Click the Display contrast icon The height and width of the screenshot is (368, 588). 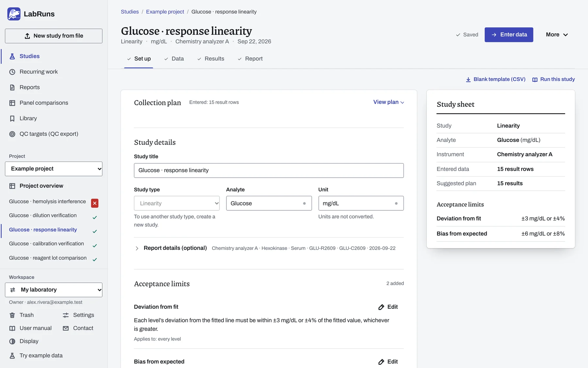12,341
